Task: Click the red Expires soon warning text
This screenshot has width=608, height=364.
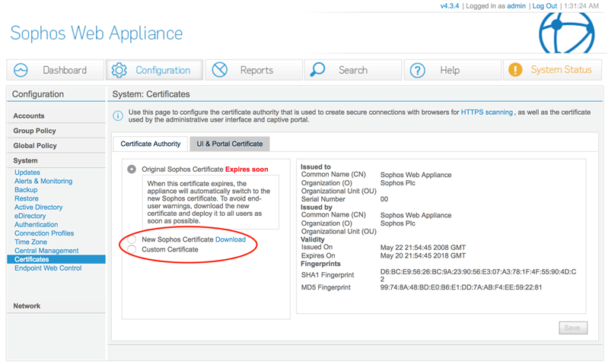Action: (x=247, y=169)
